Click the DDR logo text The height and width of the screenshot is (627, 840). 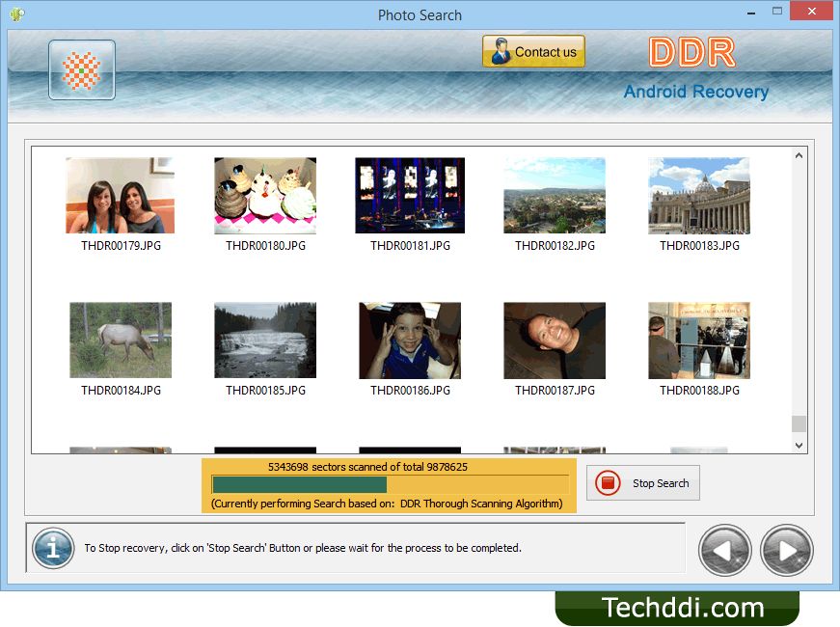click(x=691, y=52)
